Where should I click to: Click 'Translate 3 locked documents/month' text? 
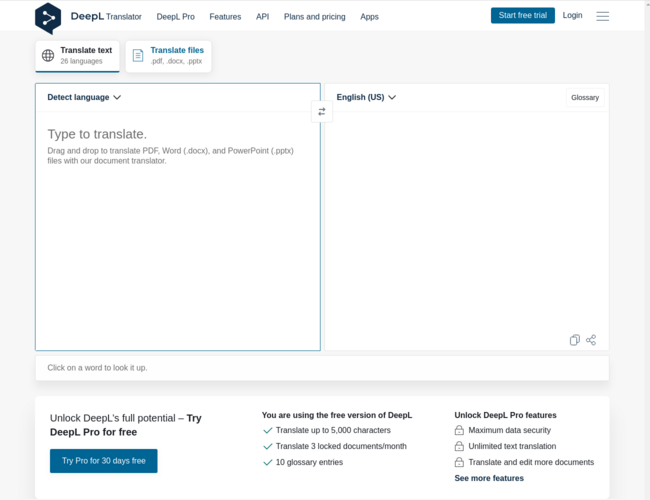(x=341, y=446)
